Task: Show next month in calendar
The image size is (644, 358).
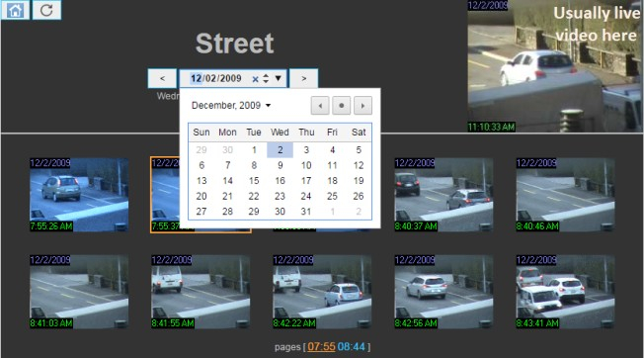Action: 362,106
